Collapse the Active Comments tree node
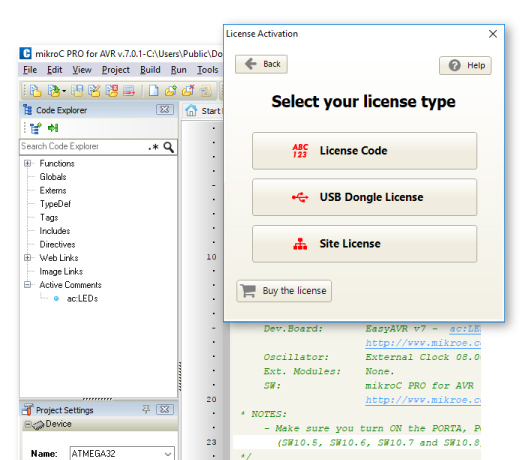The image size is (530, 460). tap(27, 285)
